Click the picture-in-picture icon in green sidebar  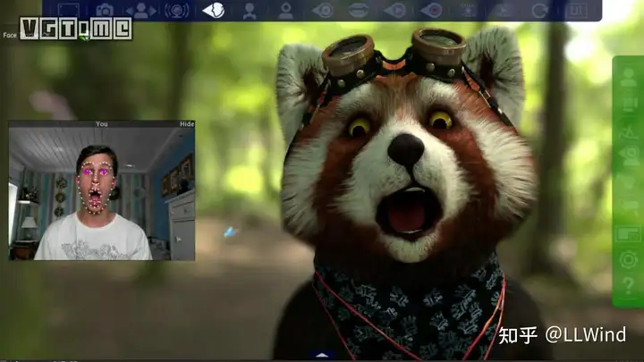point(629,235)
